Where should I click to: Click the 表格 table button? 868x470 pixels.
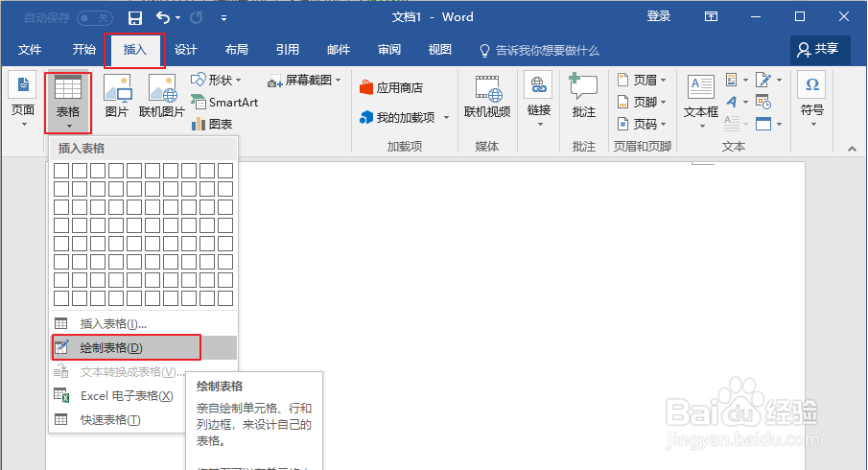coord(68,102)
